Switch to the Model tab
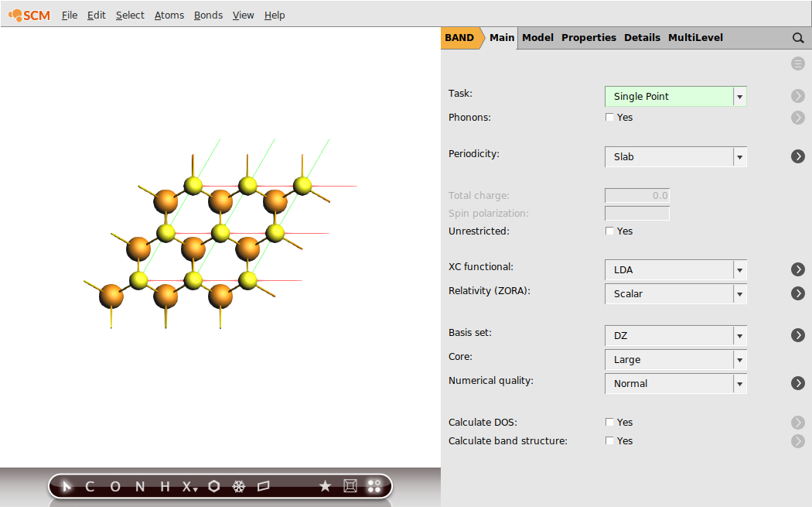The image size is (812, 507). coord(537,37)
